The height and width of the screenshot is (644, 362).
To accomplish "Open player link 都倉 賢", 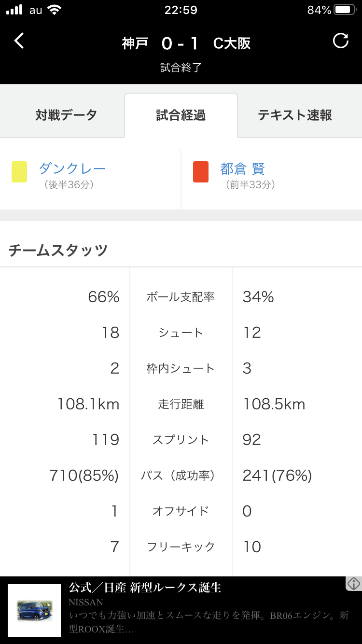I will [243, 168].
